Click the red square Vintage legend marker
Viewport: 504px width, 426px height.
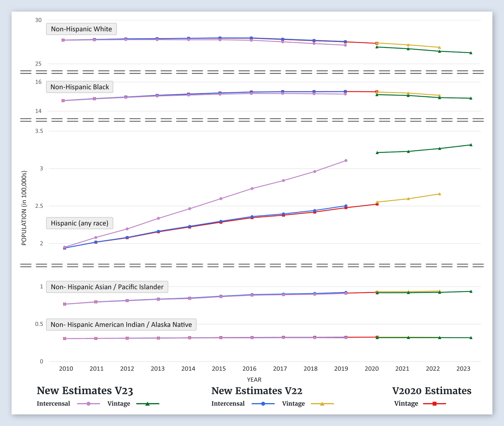click(x=434, y=404)
